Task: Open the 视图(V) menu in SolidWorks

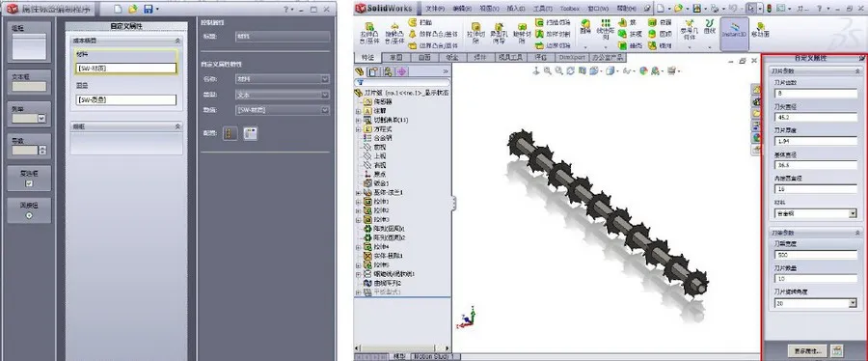Action: (x=489, y=9)
